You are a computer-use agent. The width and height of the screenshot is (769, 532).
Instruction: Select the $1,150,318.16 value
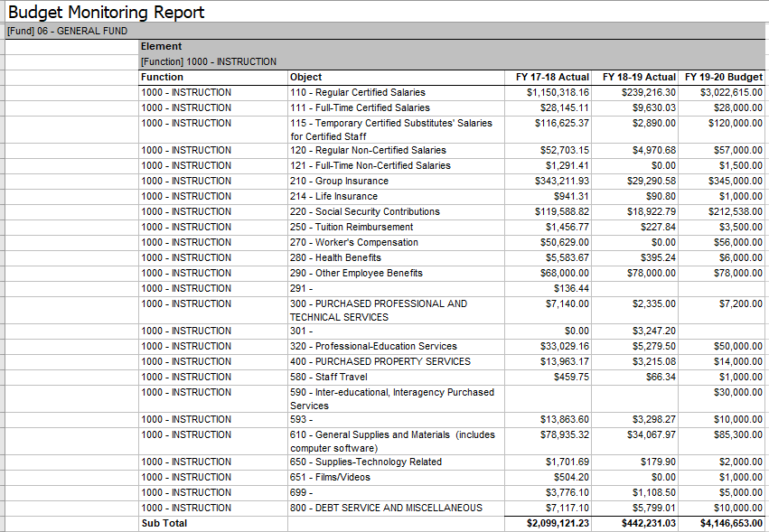[558, 93]
